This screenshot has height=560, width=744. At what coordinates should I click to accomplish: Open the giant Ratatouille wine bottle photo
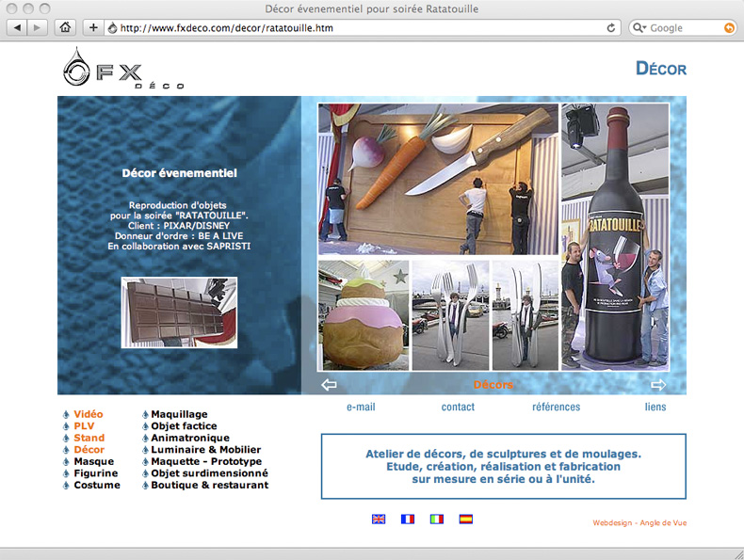pyautogui.click(x=615, y=237)
